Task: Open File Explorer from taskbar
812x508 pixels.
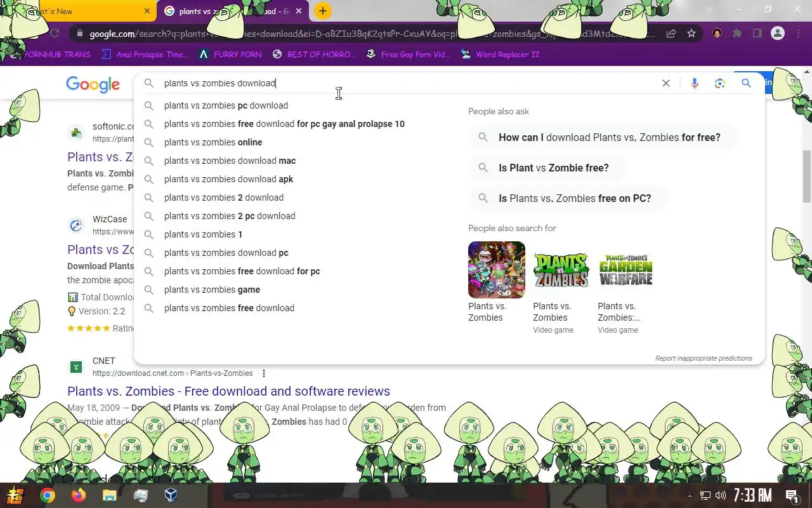Action: [x=109, y=495]
